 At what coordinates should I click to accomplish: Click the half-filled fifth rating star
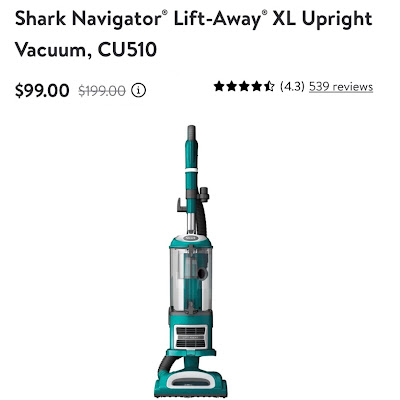point(269,87)
